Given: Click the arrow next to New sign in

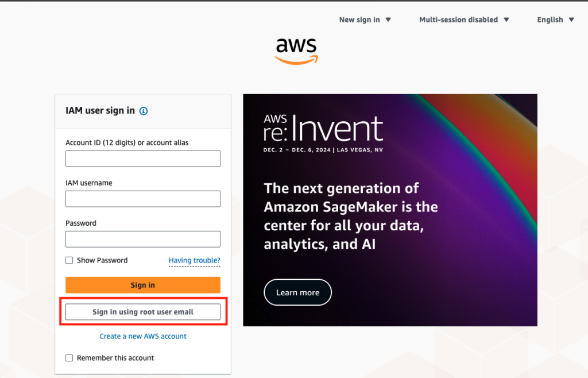Looking at the screenshot, I should tap(388, 20).
